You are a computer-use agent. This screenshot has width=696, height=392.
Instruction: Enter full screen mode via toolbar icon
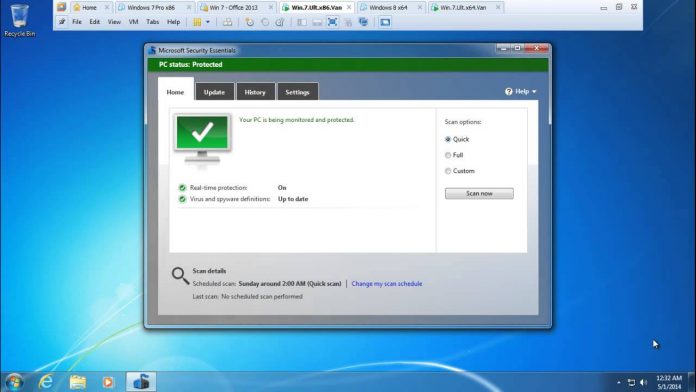click(x=332, y=22)
